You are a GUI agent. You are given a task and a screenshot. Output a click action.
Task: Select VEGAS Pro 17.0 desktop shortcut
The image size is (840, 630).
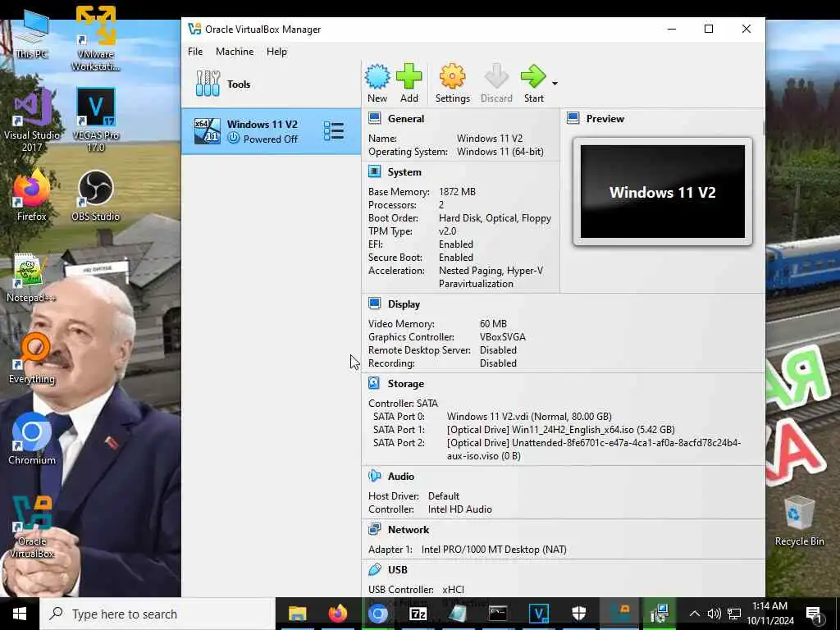click(95, 120)
